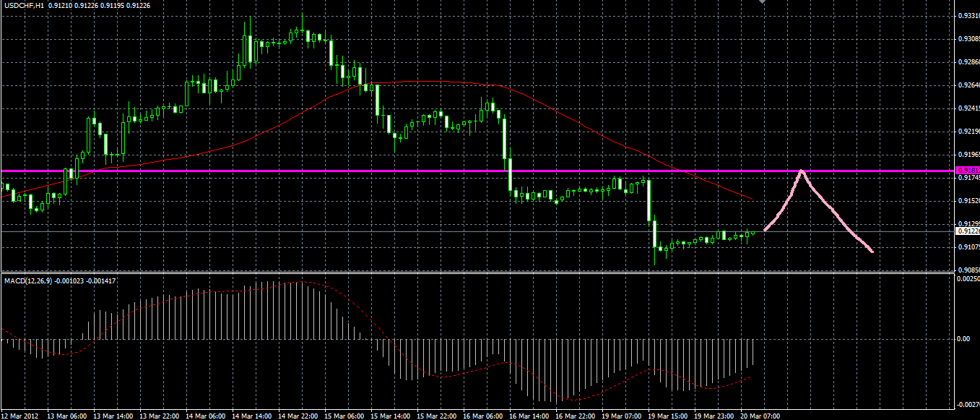Screen dimensions: 980x420
Task: Click the current price label 0.9122
Action: tap(967, 231)
